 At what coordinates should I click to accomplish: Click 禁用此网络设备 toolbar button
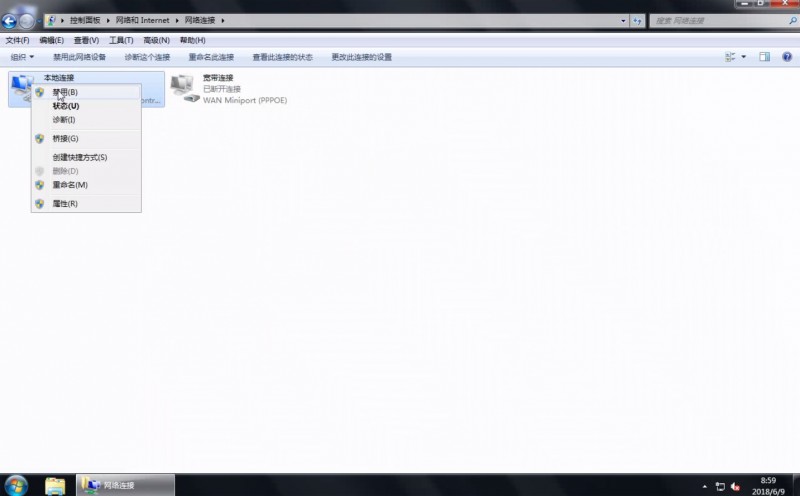point(80,57)
